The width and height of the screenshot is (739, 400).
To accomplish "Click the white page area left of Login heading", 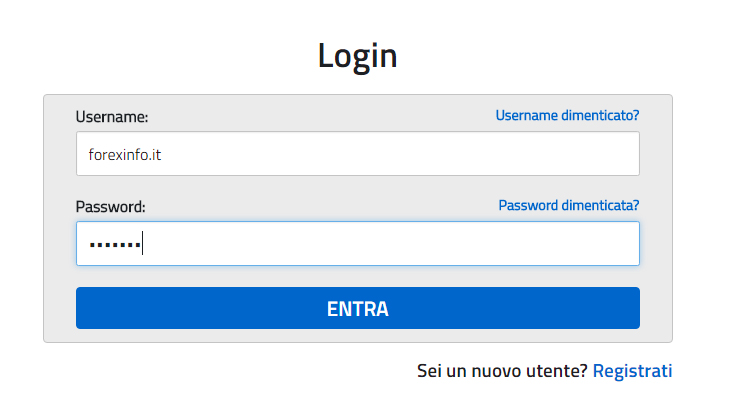I will [150, 56].
